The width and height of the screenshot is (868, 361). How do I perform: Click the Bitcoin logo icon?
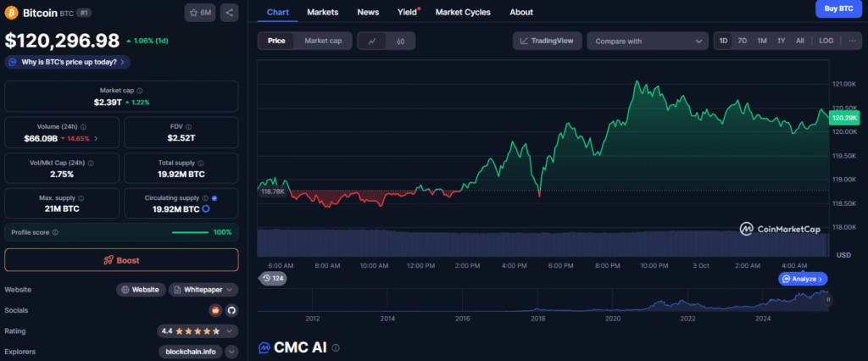pyautogui.click(x=11, y=13)
